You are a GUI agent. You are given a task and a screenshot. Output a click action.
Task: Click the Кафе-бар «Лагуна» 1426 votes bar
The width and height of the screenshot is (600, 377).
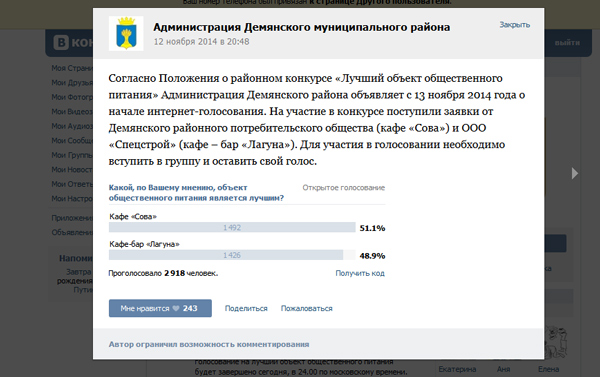[x=232, y=255]
